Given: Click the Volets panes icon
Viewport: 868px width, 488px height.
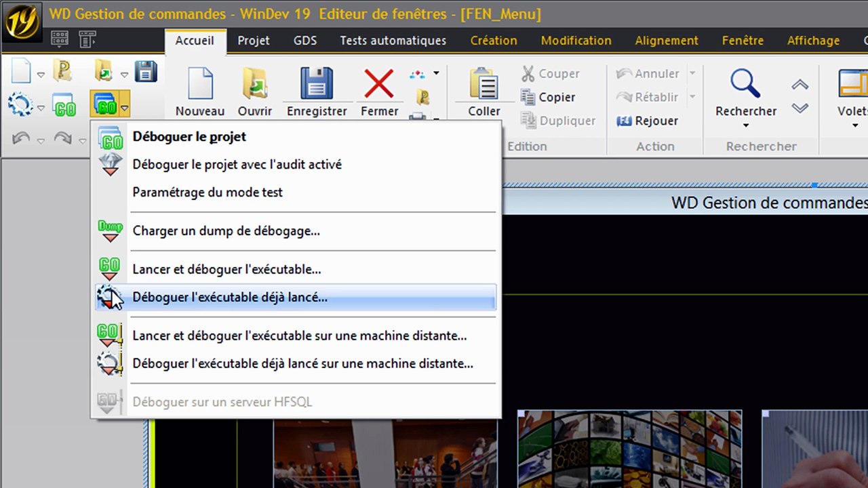Looking at the screenshot, I should [854, 84].
